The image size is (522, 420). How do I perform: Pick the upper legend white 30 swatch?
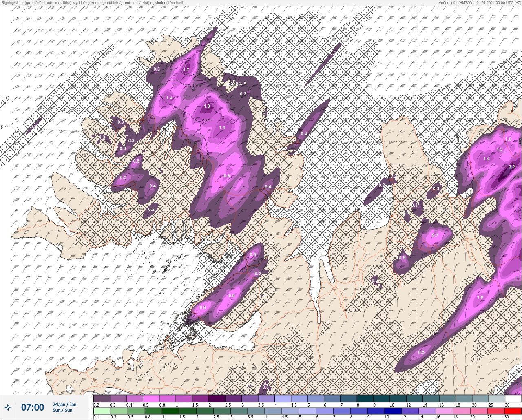(513, 398)
